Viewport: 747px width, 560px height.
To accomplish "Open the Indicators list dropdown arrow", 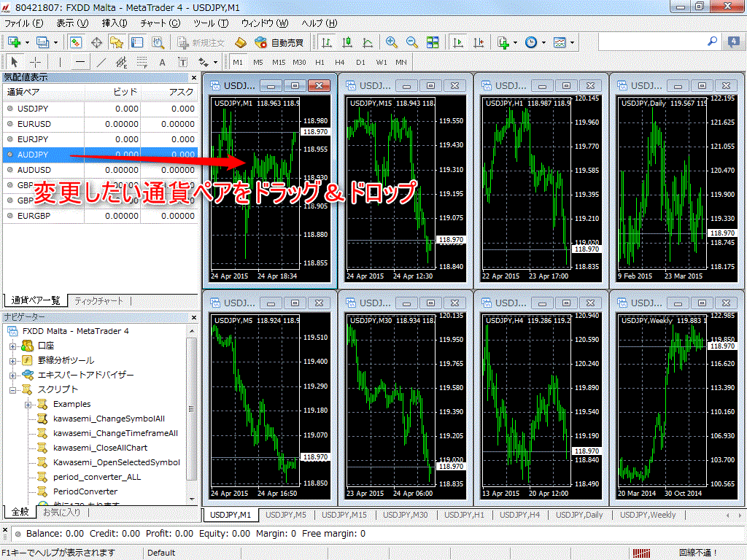I will tap(516, 42).
